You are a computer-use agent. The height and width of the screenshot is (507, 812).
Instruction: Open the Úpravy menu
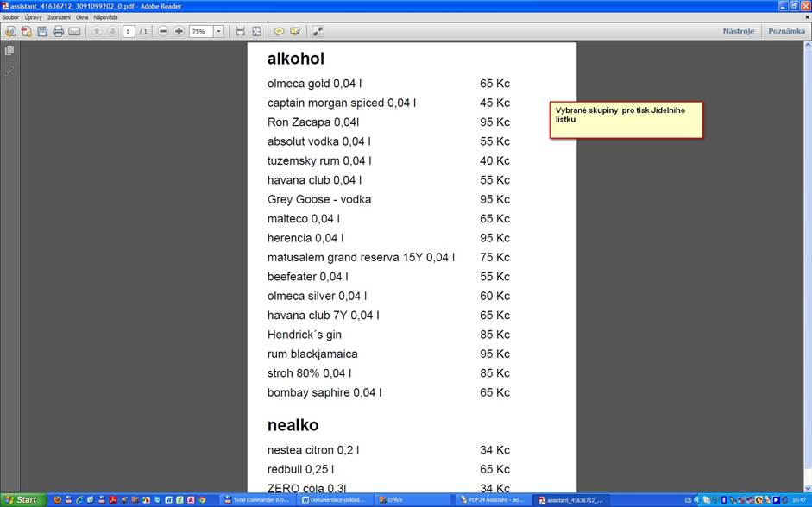click(33, 17)
